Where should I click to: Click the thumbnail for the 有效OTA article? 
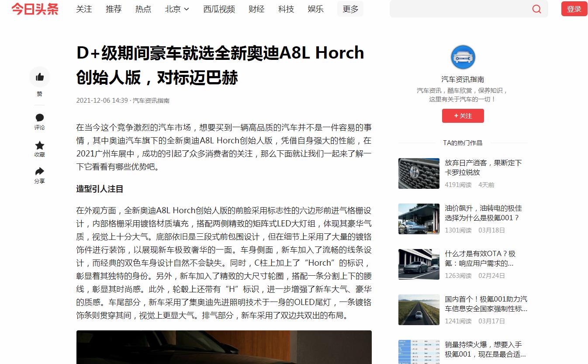point(419,264)
